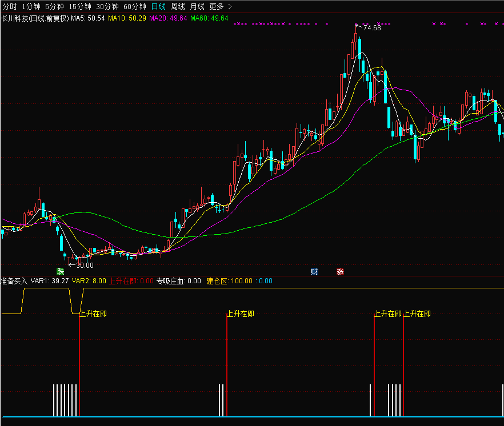Select the 1分钟 period tab
Image resolution: width=504 pixels, height=426 pixels.
[31, 6]
